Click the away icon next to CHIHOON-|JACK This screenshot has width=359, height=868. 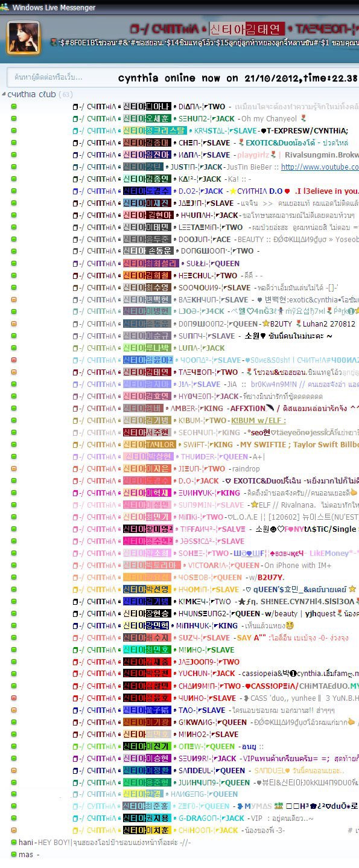(x=14, y=831)
